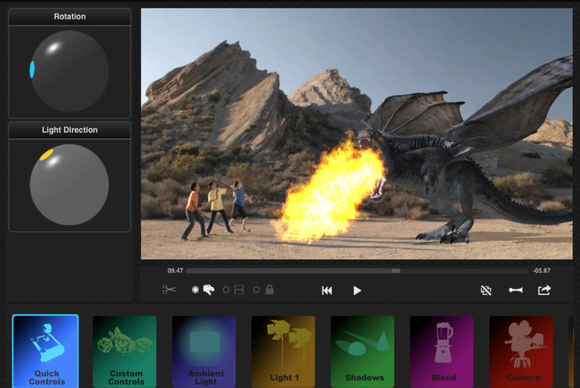Click the bone-shaped bar icon
This screenshot has width=580, height=388.
point(516,290)
